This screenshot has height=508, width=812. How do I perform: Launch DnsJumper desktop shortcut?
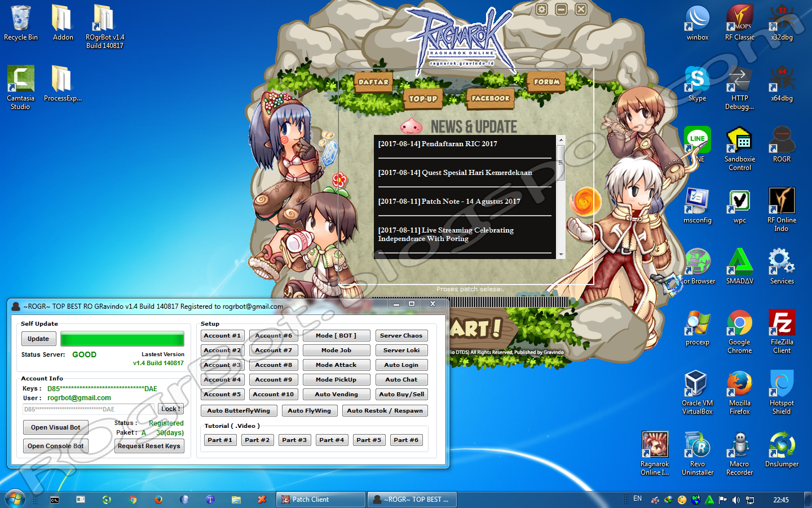coord(782,450)
